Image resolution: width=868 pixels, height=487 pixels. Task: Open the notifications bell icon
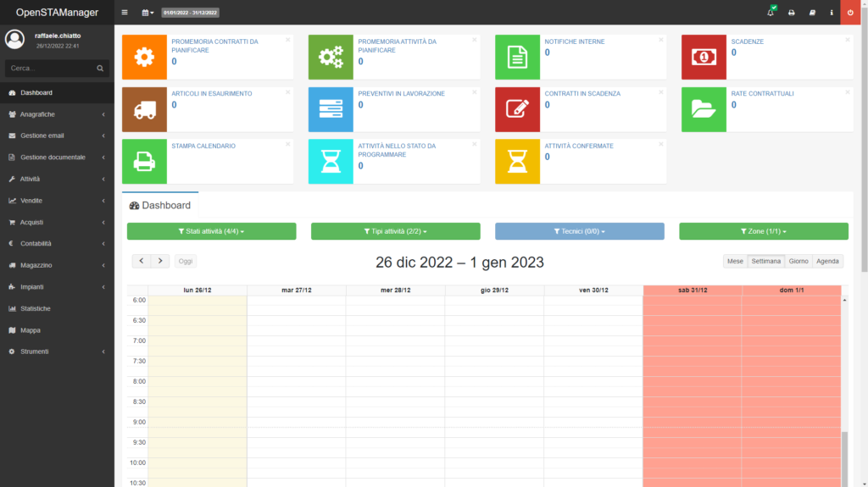pyautogui.click(x=771, y=13)
